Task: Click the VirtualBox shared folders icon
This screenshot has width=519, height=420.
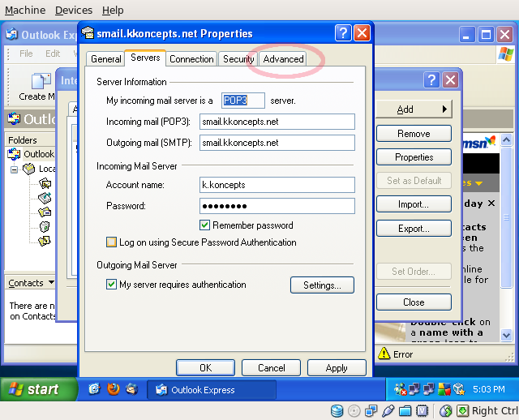Action: click(405, 411)
